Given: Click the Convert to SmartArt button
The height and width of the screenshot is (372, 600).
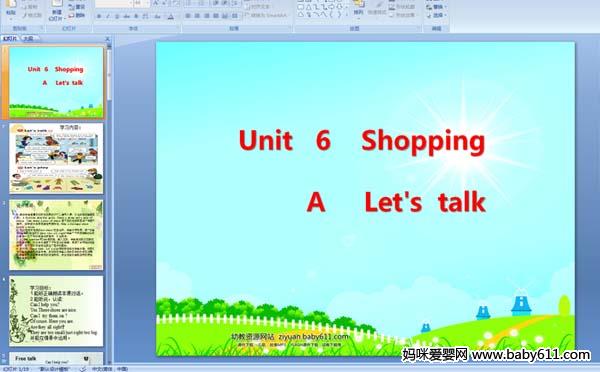Looking at the screenshot, I should (x=266, y=16).
